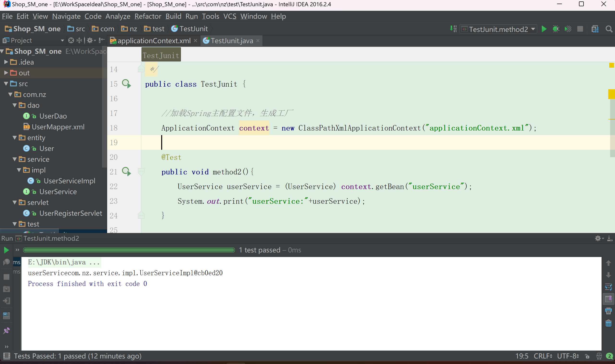
Task: Pin the Run tab with pushpin icon
Action: 6,331
